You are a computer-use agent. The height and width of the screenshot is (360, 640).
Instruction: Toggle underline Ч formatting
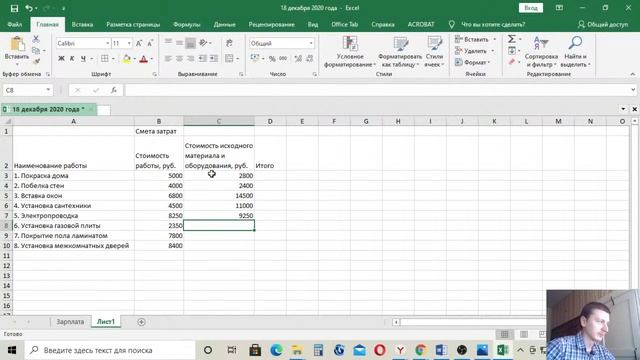pyautogui.click(x=83, y=59)
